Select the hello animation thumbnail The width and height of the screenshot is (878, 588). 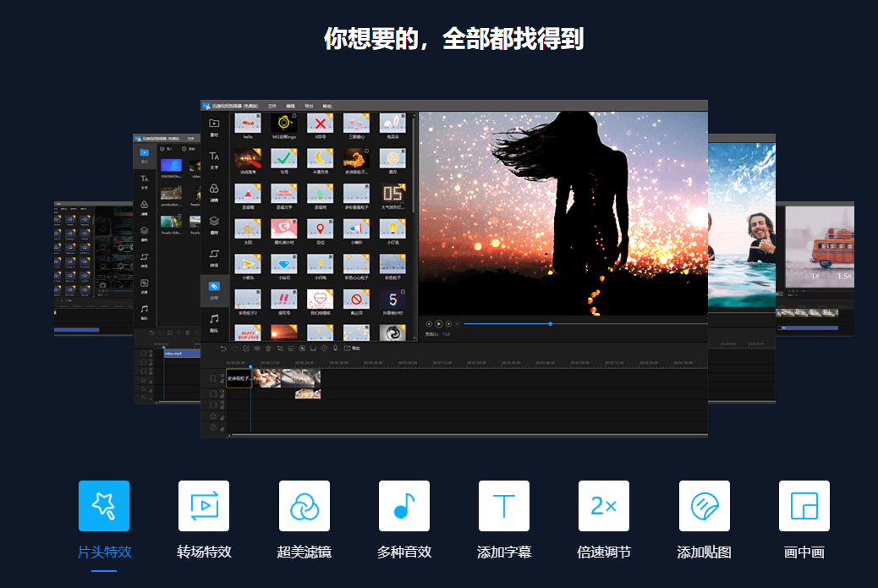248,124
